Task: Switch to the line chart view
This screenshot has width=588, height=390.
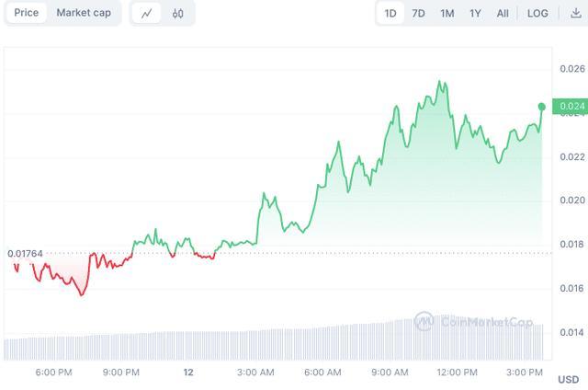Action: (x=147, y=14)
